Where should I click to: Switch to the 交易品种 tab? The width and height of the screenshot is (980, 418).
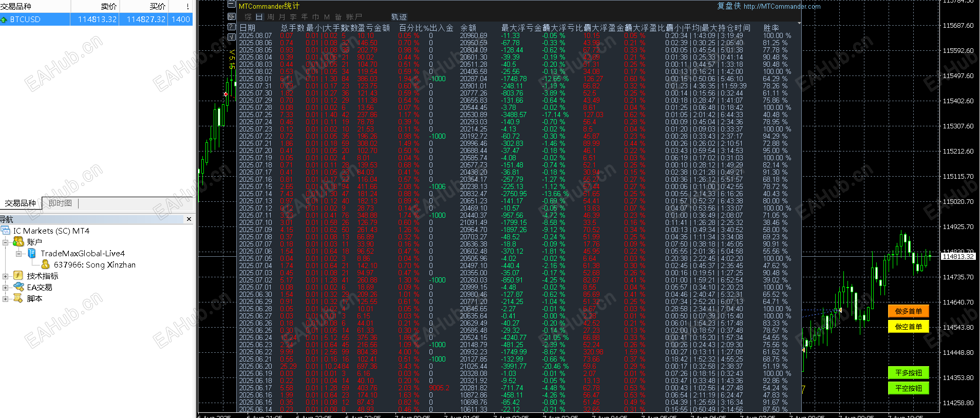21,203
